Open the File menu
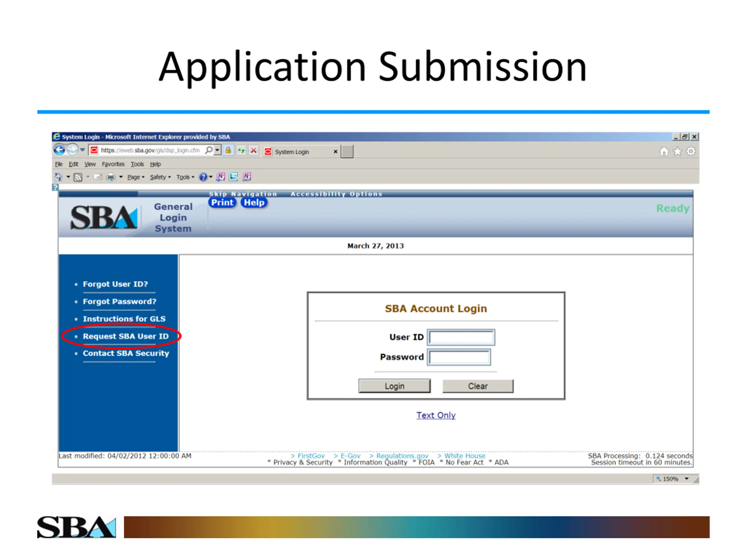Screen dimensions: 747x560 [59, 164]
